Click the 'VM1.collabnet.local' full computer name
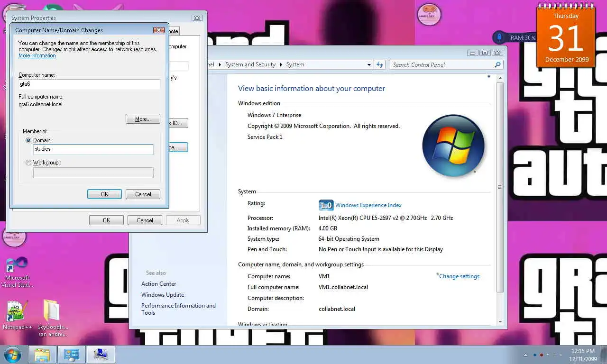This screenshot has height=364, width=607. pos(343,287)
